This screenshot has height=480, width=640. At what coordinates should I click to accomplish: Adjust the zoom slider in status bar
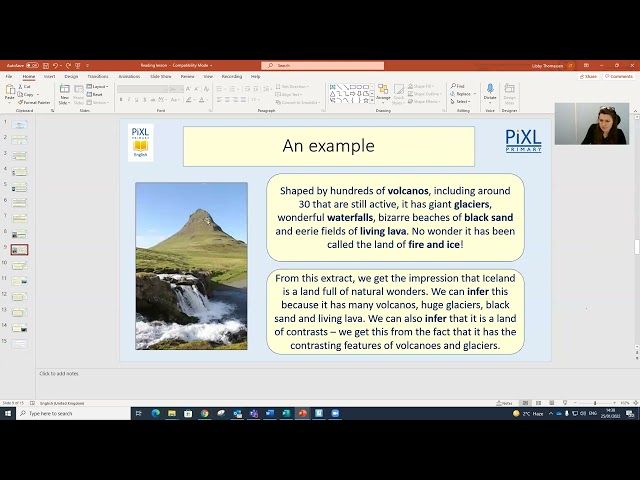595,403
